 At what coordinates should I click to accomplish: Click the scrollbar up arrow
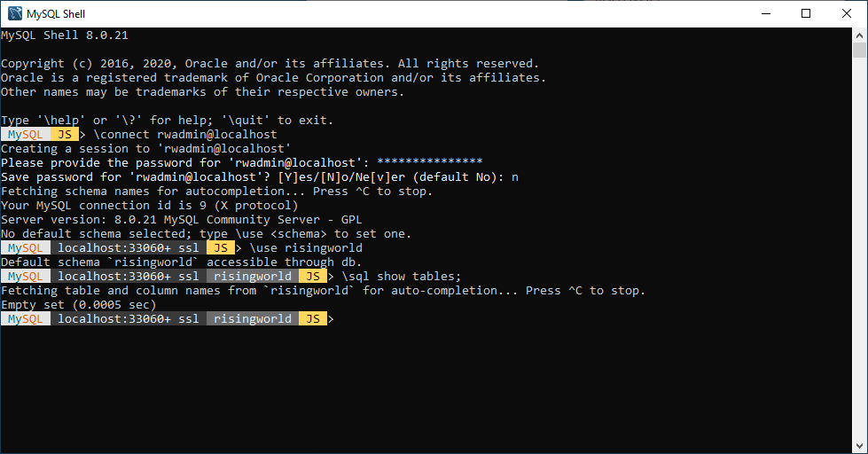click(860, 35)
